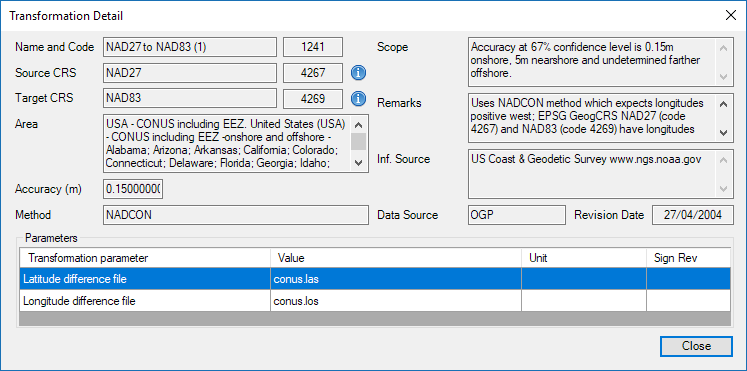Select the 'Longitude difference file' row
The image size is (747, 371).
(x=375, y=301)
